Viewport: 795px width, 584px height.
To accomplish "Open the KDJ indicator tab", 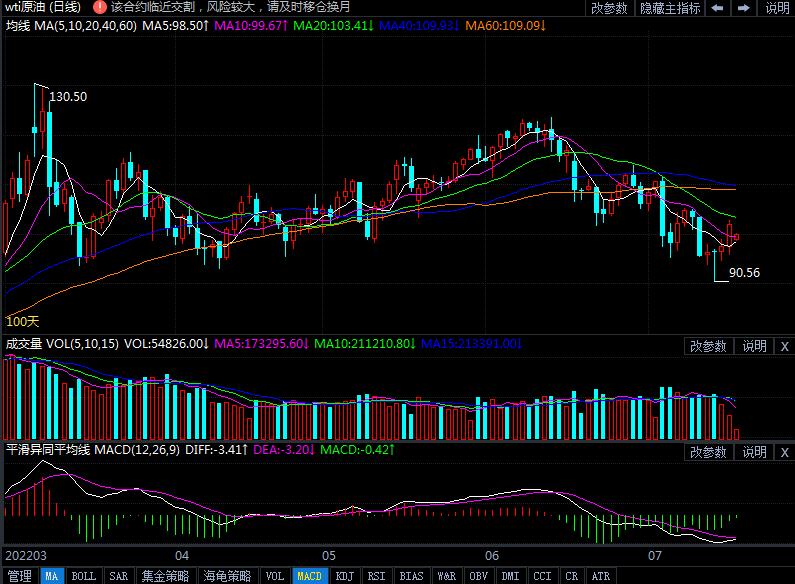I will click(344, 576).
